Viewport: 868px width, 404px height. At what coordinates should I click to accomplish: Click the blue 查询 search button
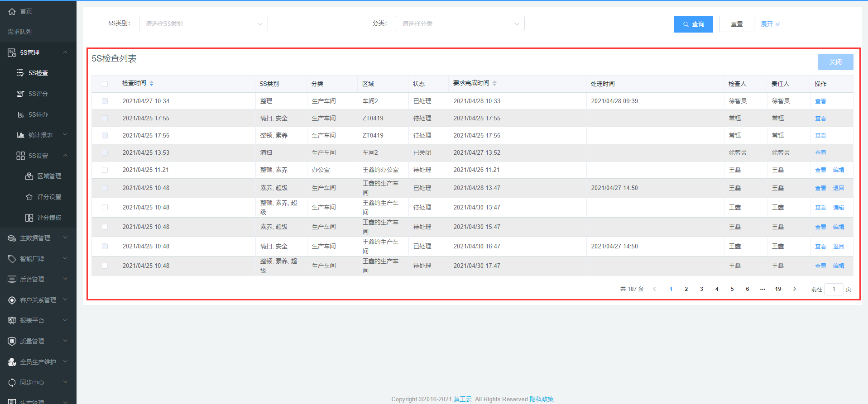point(693,24)
